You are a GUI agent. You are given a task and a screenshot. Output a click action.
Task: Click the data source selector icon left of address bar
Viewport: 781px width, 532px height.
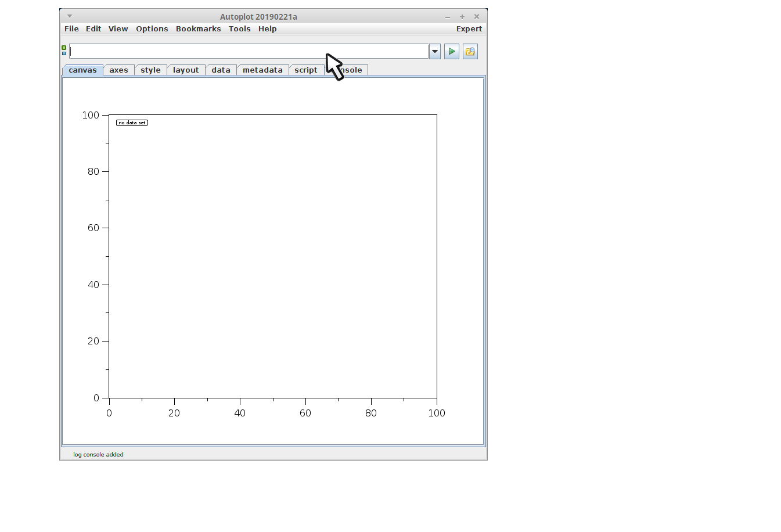pos(64,51)
